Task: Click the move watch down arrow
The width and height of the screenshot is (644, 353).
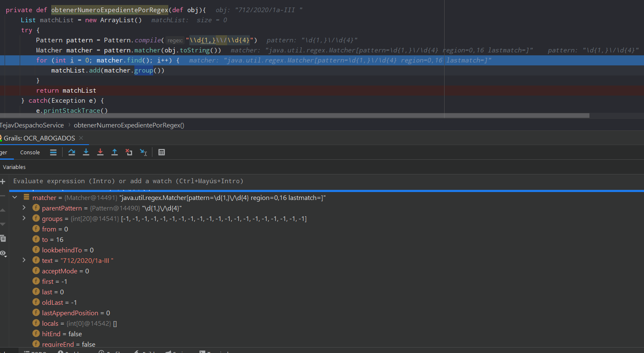Action: pos(3,224)
